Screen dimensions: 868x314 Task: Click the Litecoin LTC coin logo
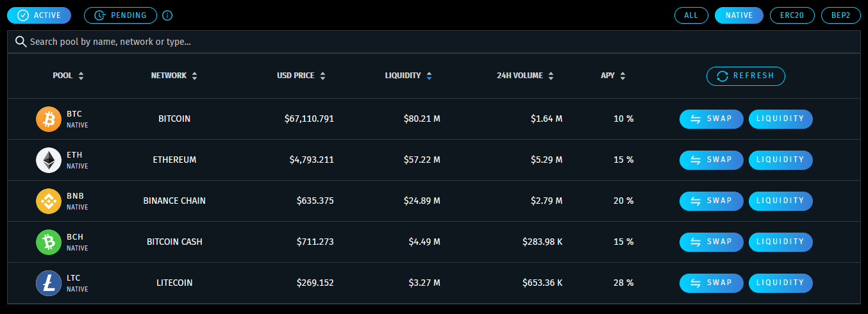click(49, 283)
